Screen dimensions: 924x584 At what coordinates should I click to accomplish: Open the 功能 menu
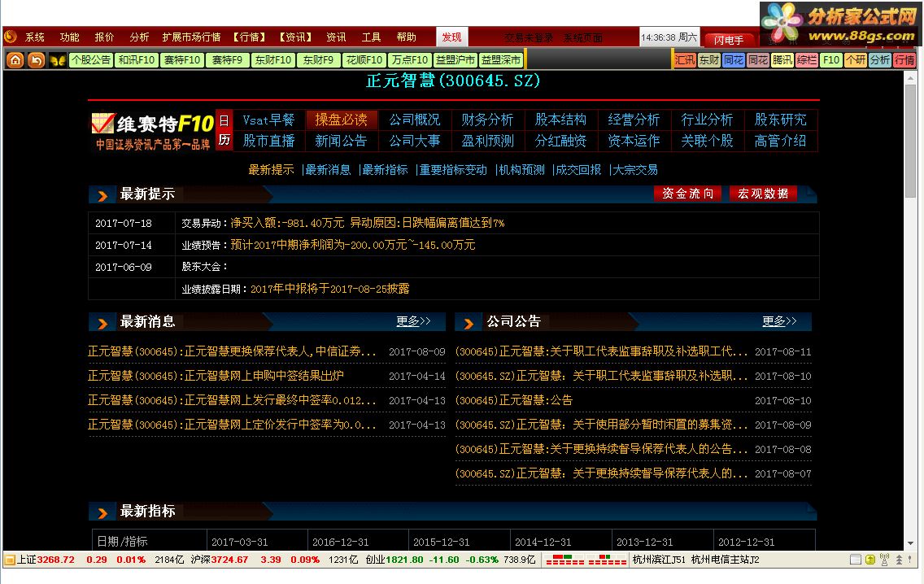(69, 37)
